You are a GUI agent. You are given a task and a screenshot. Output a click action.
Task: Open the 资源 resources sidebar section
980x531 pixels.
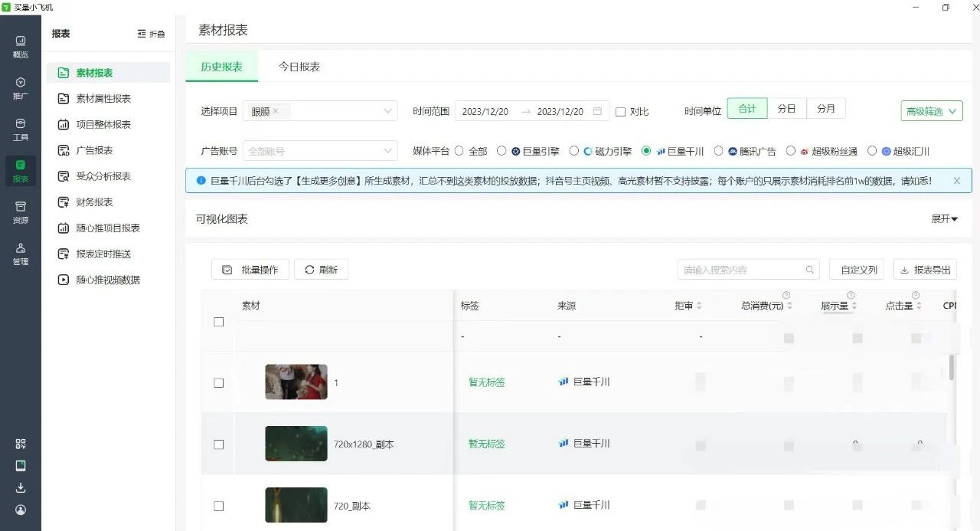[x=21, y=212]
